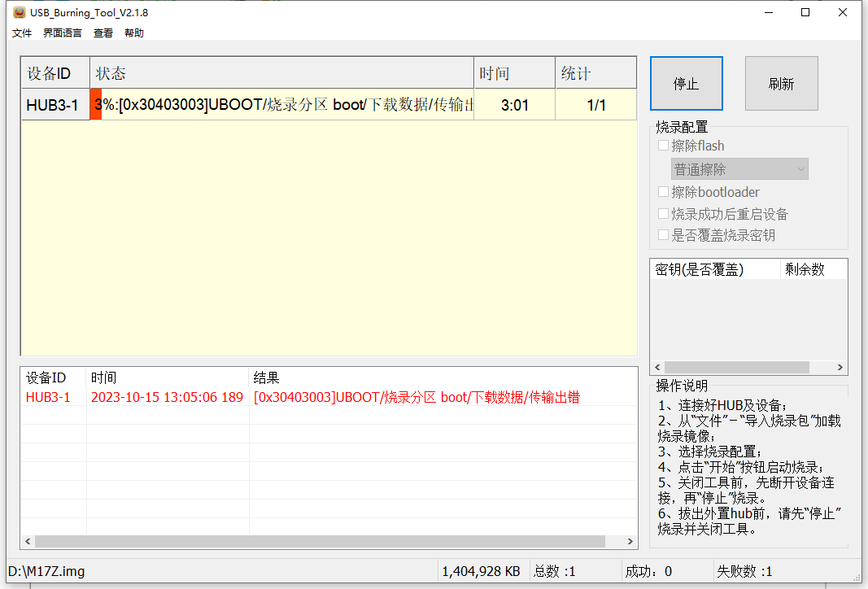Click the 停止 button
This screenshot has height=589, width=868.
pos(686,84)
